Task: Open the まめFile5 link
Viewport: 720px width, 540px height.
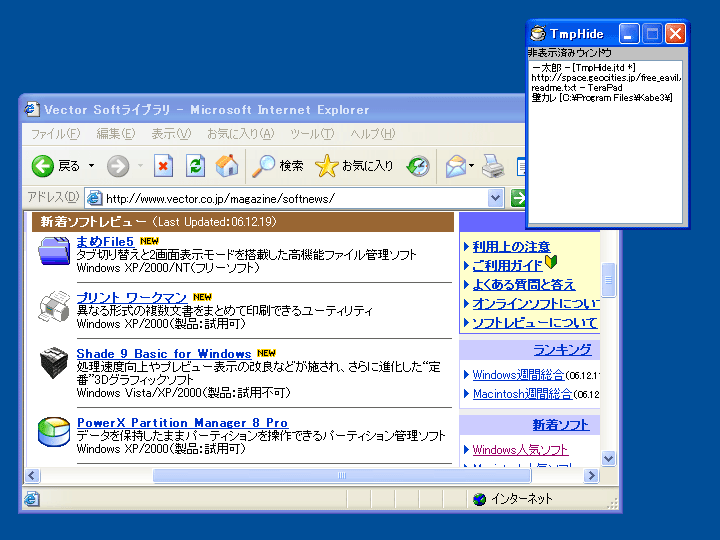Action: coord(105,242)
